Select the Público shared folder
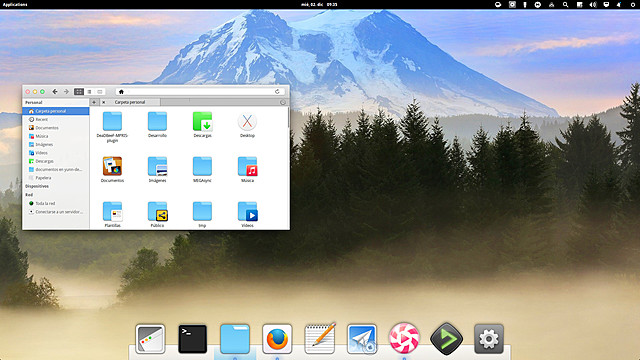Viewport: 640px width, 360px height. pyautogui.click(x=157, y=214)
